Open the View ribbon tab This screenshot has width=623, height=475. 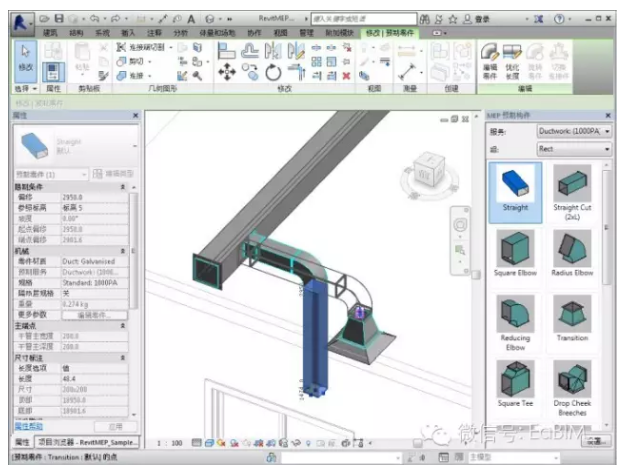[281, 33]
